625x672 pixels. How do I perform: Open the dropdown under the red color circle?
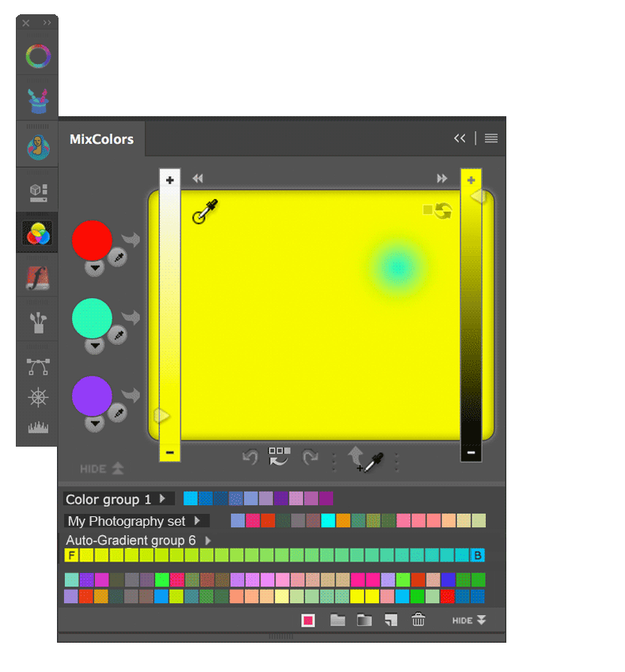click(x=95, y=268)
